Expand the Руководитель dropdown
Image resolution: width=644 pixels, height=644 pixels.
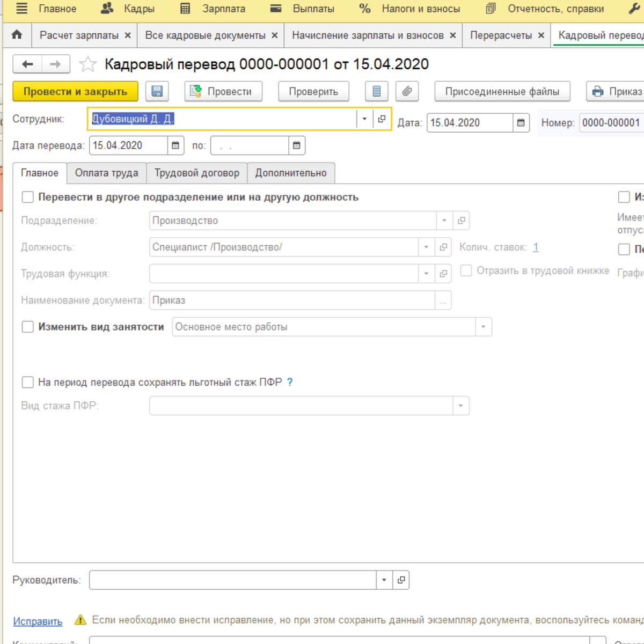pyautogui.click(x=384, y=580)
